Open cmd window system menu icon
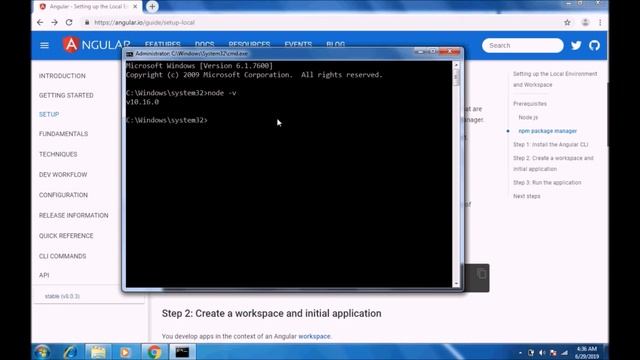640x360 pixels. (x=129, y=53)
